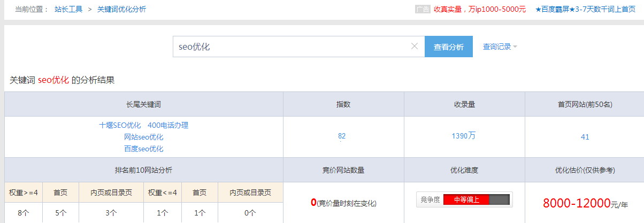The image size is (644, 223).
Task: Click the 8000-12000元/年 price estimate
Action: [584, 203]
